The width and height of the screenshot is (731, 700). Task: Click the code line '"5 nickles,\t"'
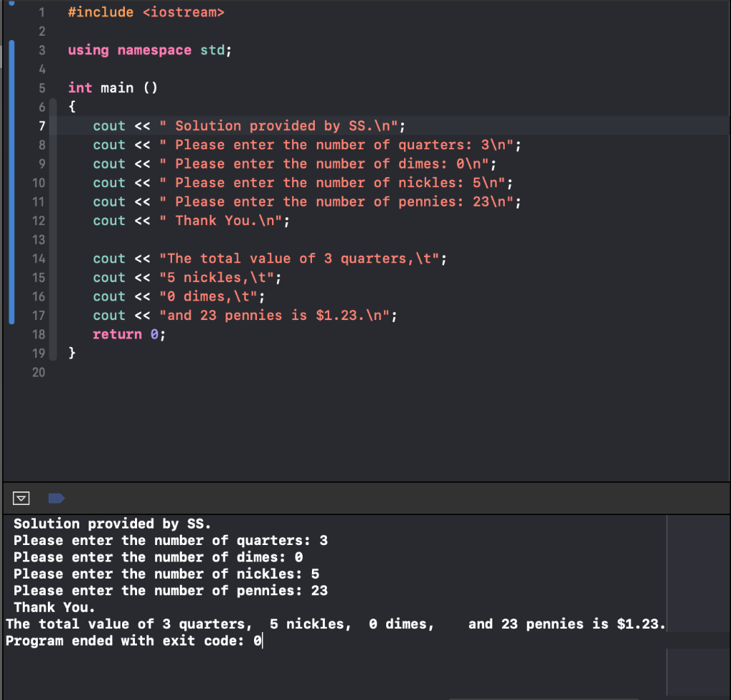[187, 277]
